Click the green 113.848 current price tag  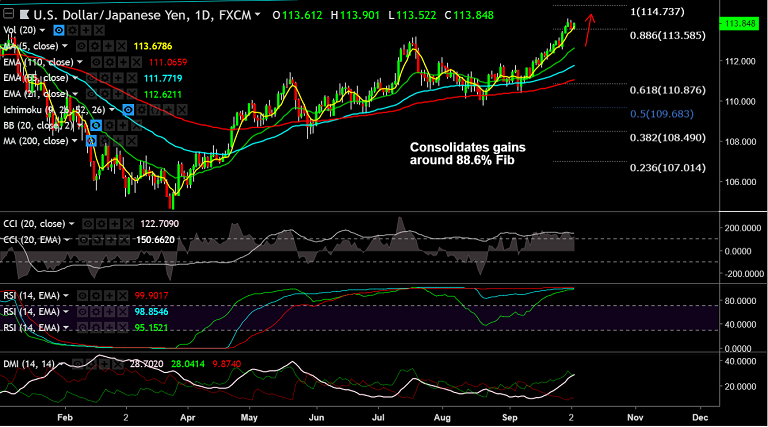pyautogui.click(x=740, y=24)
